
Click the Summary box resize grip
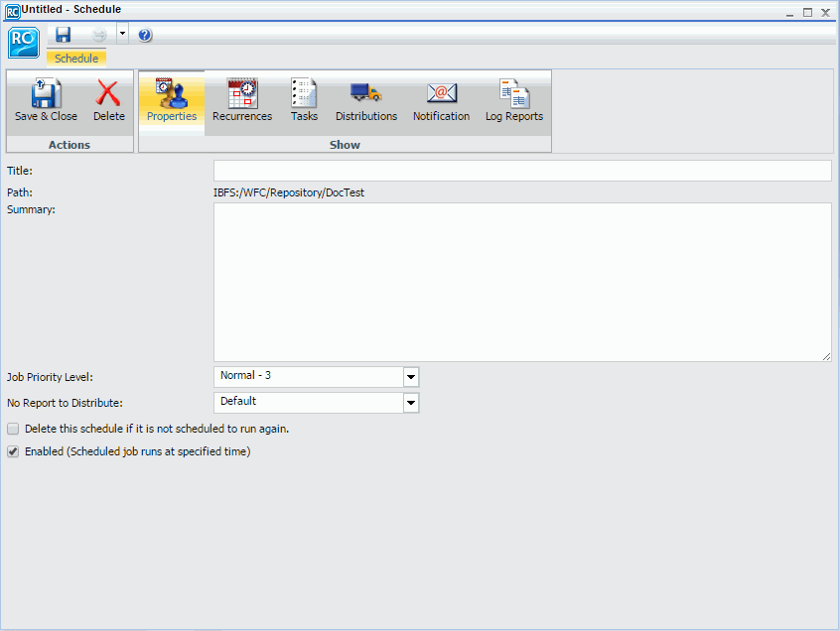(x=827, y=356)
